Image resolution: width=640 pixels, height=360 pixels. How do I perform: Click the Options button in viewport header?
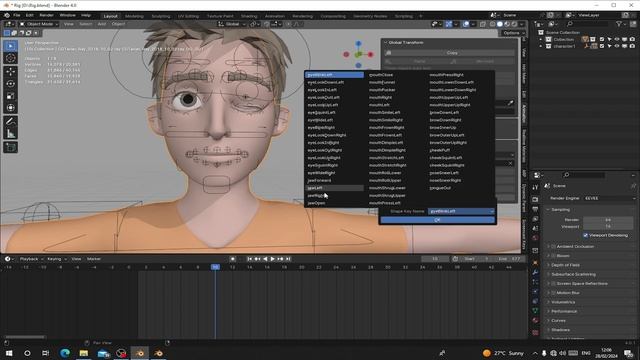(513, 33)
